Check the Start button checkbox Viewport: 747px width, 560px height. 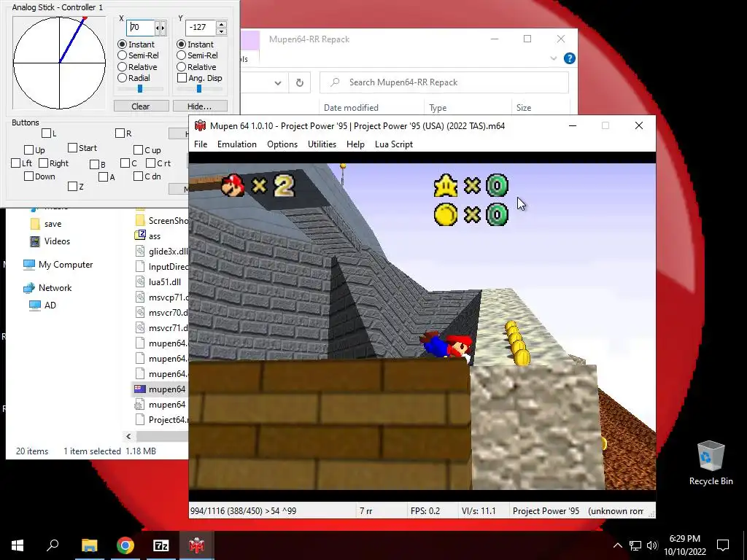pyautogui.click(x=72, y=148)
